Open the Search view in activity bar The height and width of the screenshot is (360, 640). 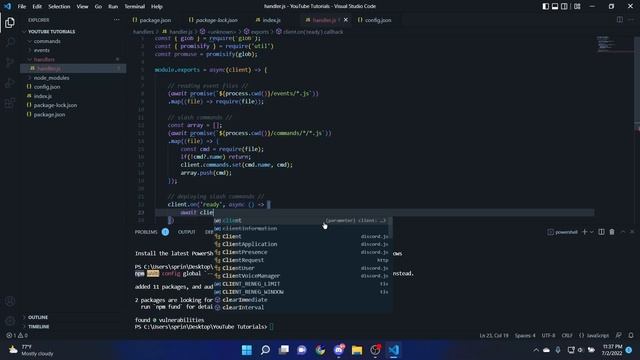tap(10, 42)
